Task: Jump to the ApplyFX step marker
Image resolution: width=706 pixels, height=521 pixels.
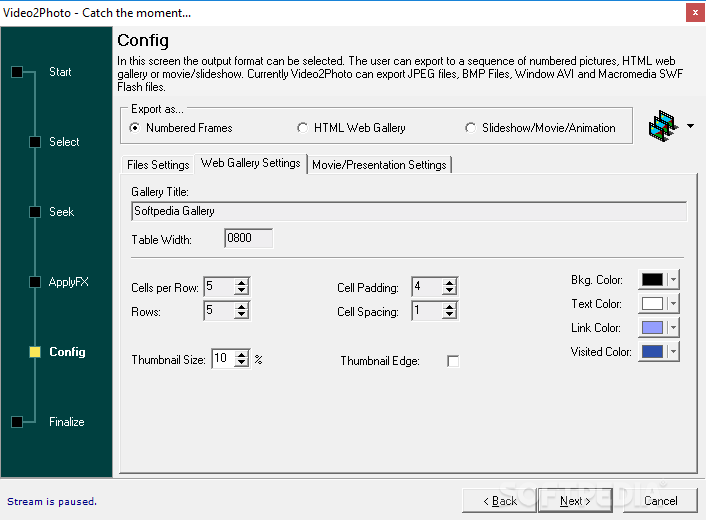Action: 35,282
